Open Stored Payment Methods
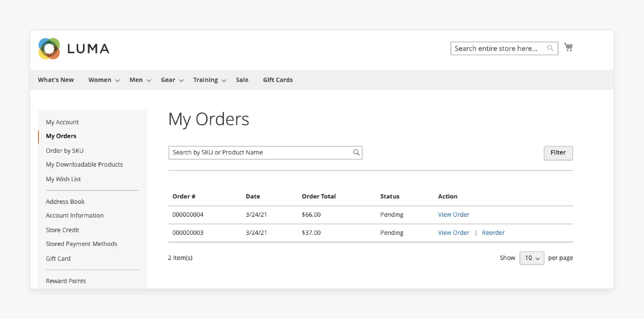644x319 pixels. pos(81,244)
